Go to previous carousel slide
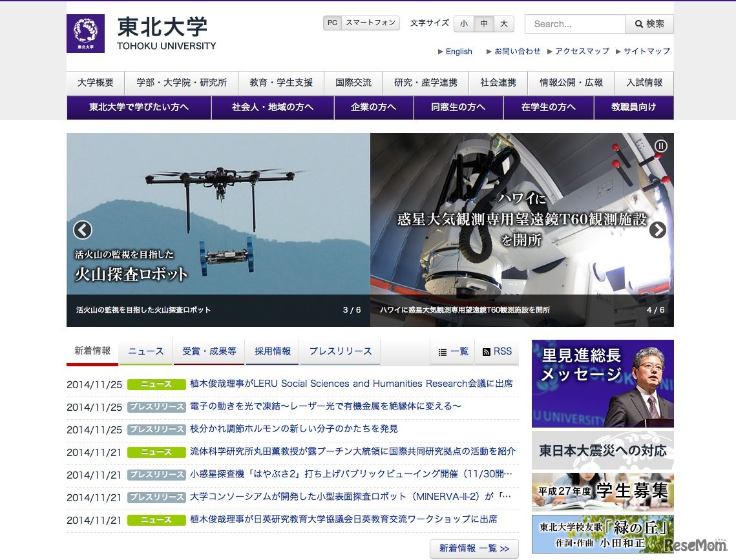This screenshot has height=560, width=736. (x=83, y=230)
